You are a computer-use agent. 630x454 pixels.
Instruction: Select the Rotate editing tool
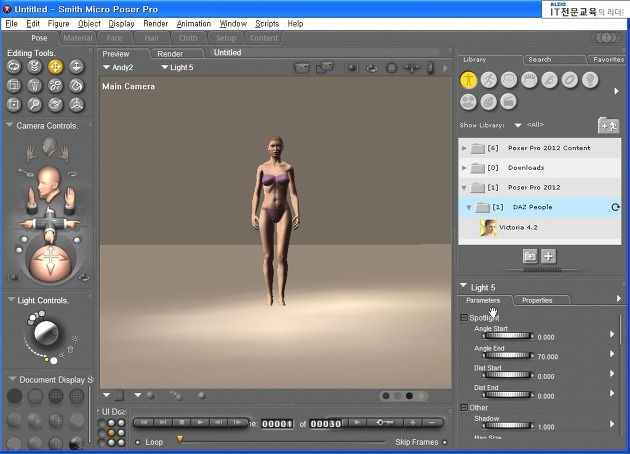coord(14,66)
